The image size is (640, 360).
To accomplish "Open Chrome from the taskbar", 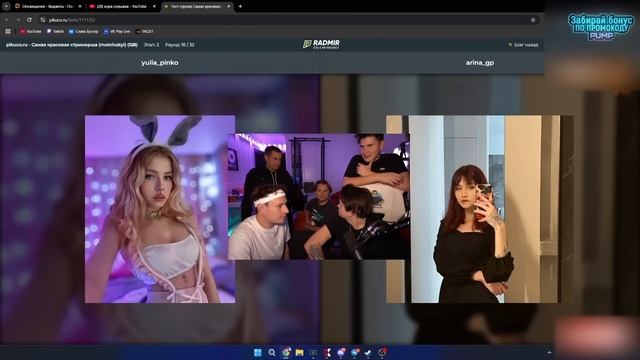I will click(x=286, y=352).
